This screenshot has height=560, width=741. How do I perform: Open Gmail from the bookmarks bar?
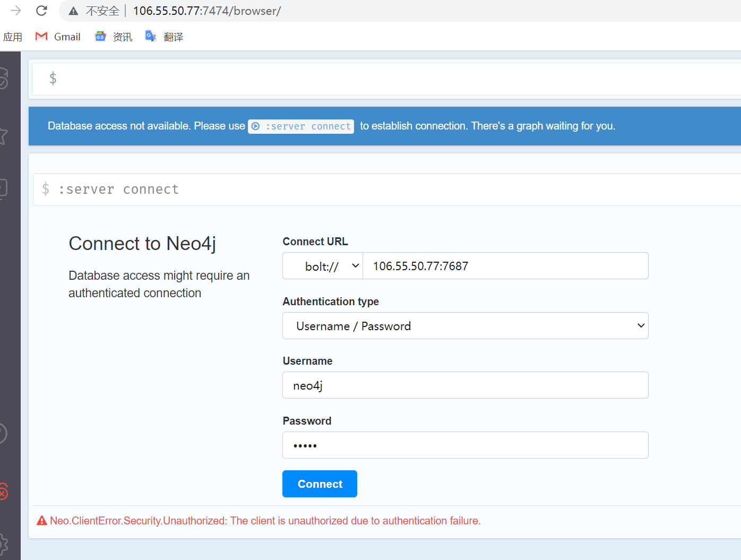tap(57, 36)
